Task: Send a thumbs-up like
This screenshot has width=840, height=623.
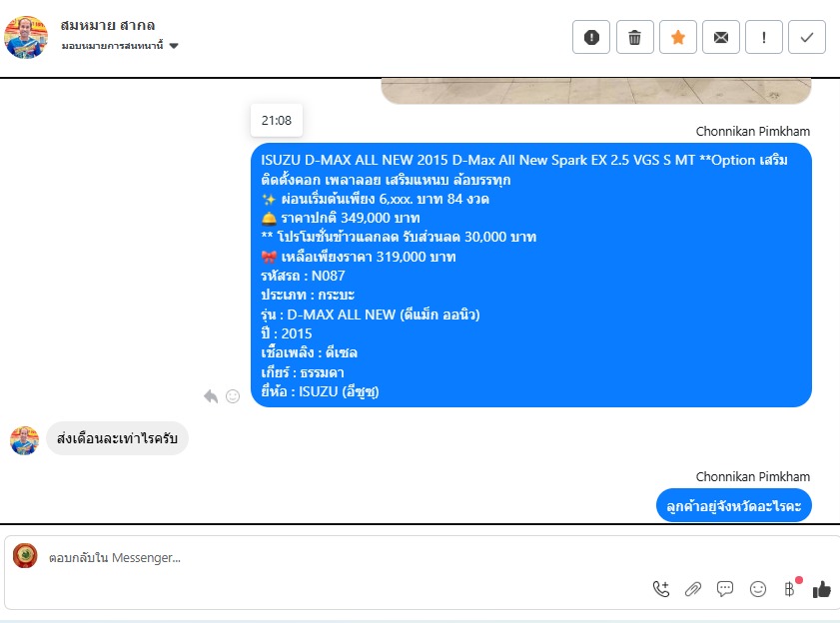Action: pos(821,589)
